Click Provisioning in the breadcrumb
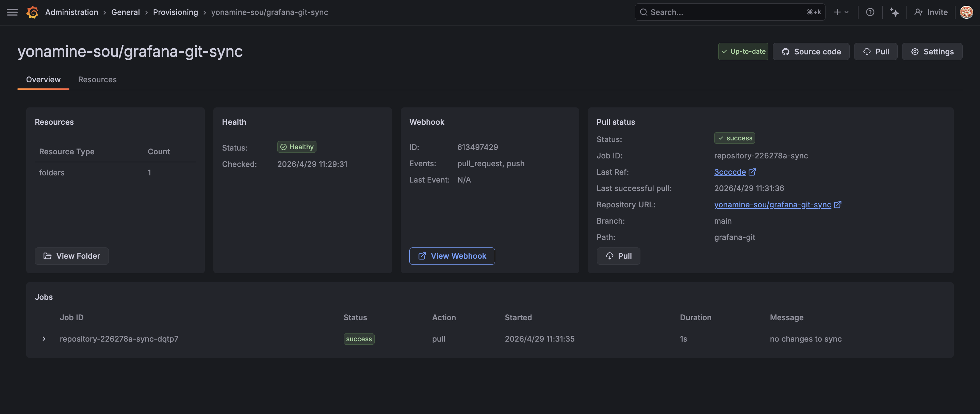 [175, 12]
